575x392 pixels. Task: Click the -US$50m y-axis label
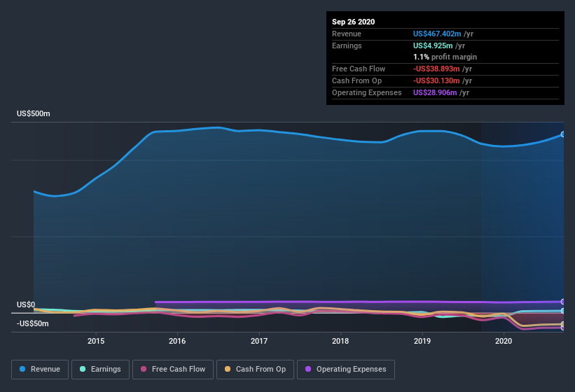click(x=33, y=323)
